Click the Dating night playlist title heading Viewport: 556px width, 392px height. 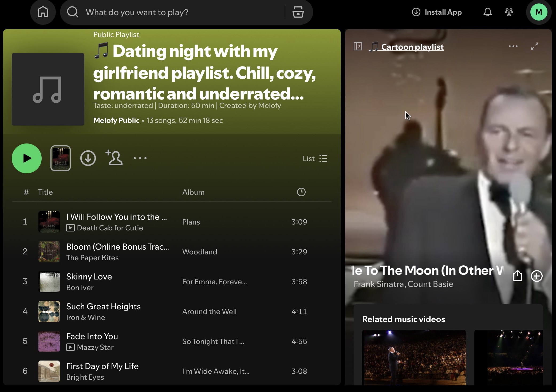tap(204, 72)
